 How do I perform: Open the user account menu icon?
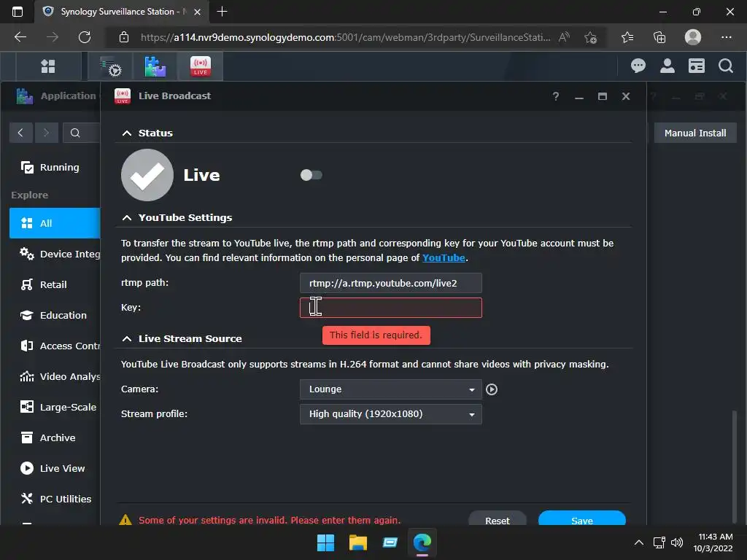pyautogui.click(x=667, y=66)
